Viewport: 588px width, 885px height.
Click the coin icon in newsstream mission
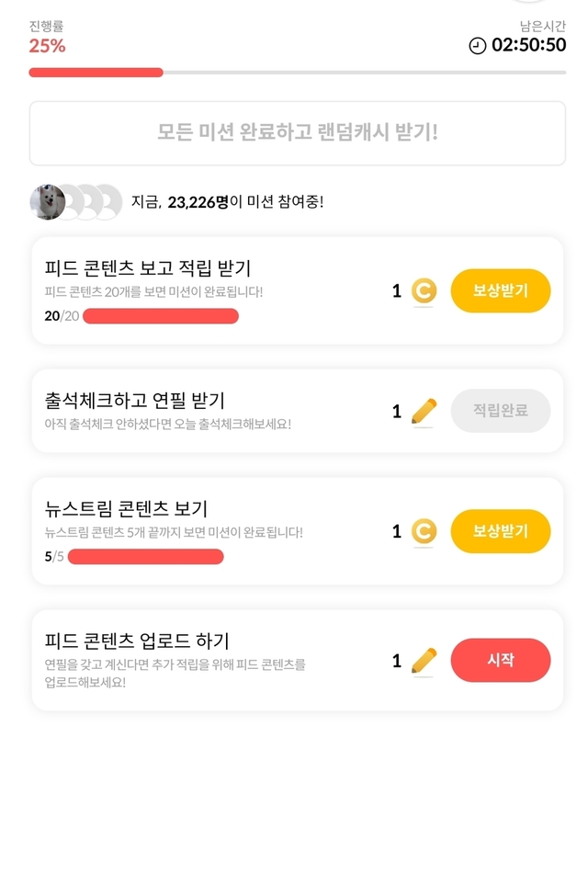[x=424, y=531]
